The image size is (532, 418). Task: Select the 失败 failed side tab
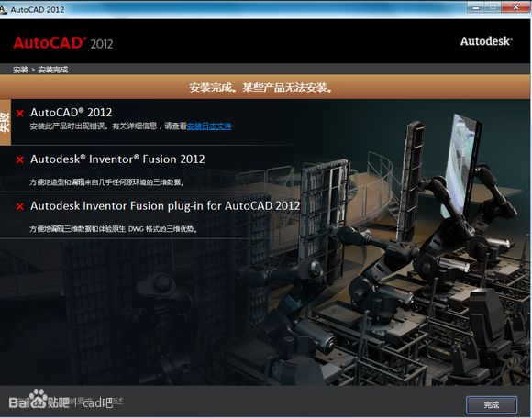point(6,122)
